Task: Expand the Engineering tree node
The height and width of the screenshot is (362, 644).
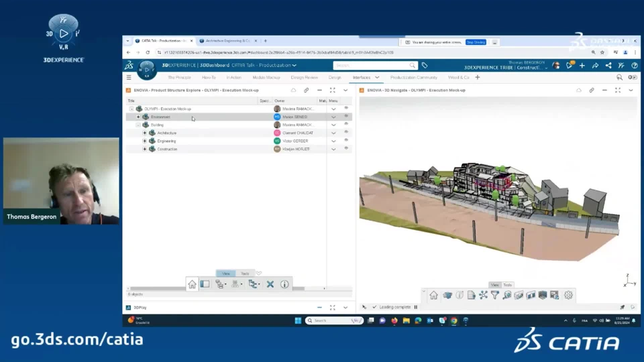Action: (145, 141)
